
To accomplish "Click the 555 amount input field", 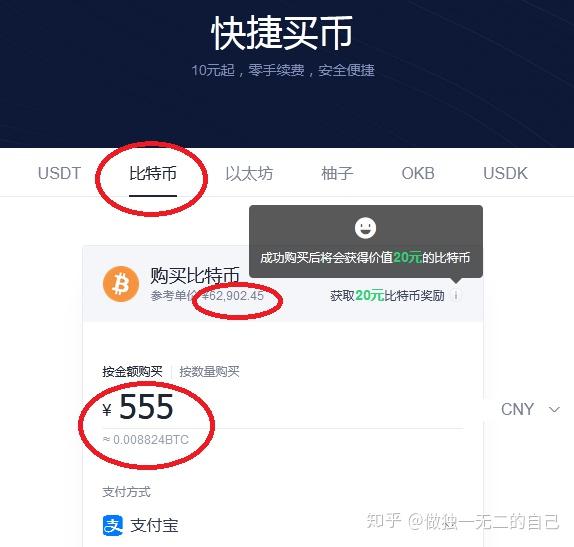I will tap(284, 408).
